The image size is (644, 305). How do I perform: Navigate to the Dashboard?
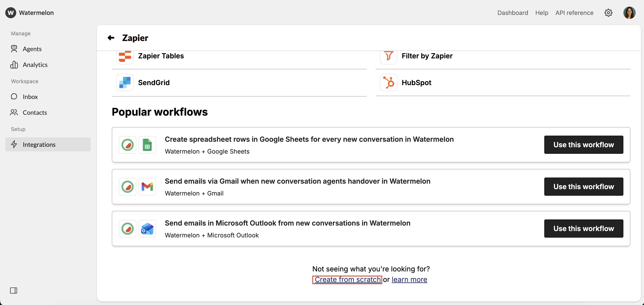click(512, 13)
